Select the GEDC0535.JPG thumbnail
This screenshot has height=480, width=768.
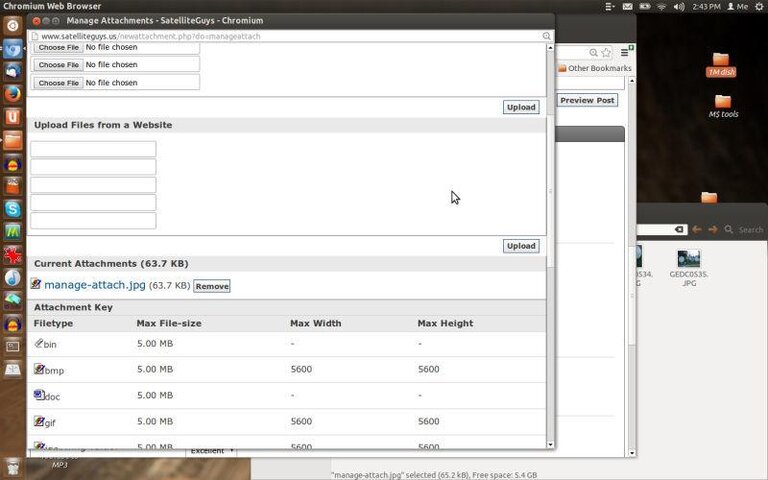[689, 267]
